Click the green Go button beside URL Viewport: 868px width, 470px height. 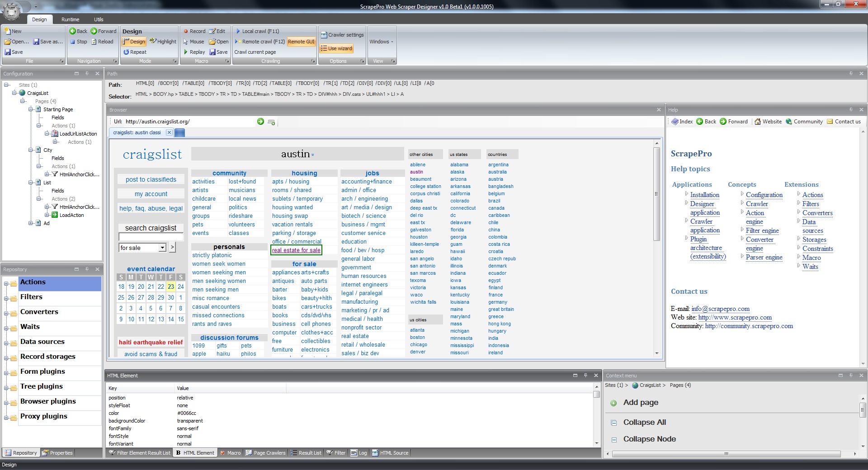click(x=260, y=122)
